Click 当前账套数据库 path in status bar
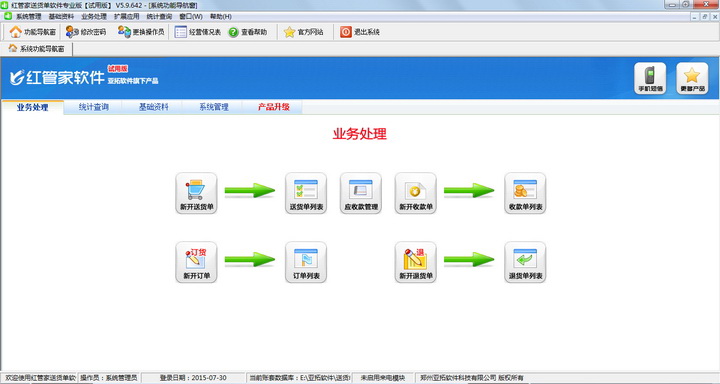 click(x=299, y=378)
